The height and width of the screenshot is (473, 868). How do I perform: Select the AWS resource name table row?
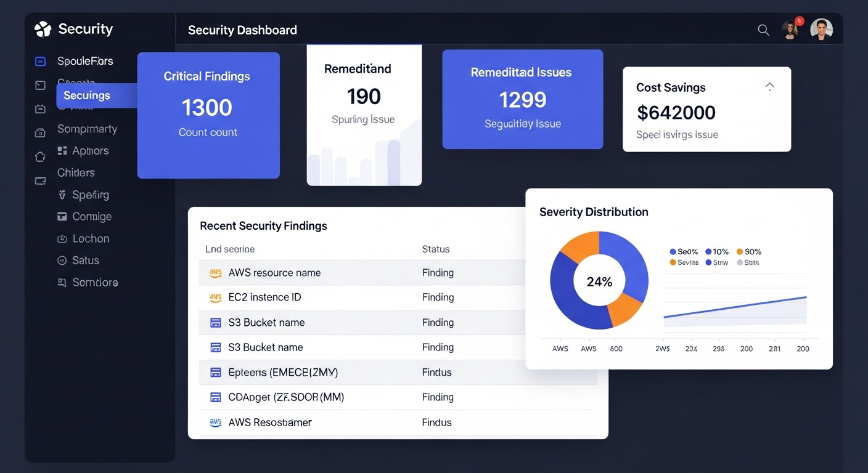click(274, 273)
